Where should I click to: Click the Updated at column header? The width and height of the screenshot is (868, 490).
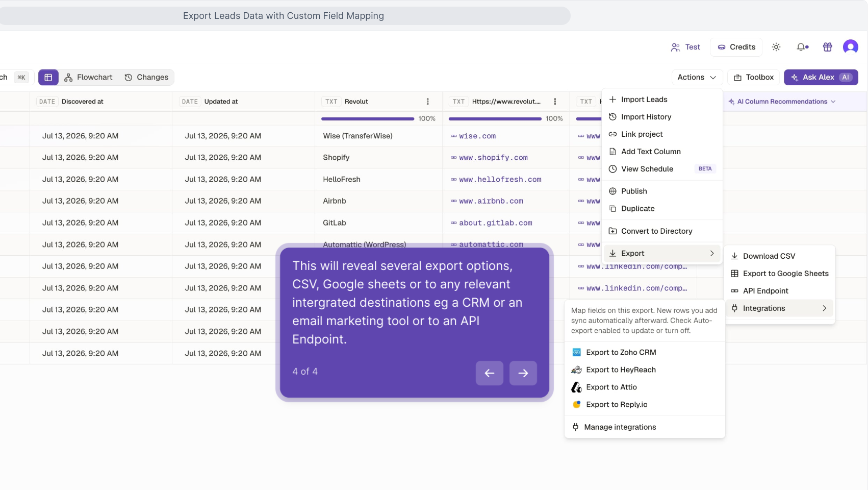(243, 102)
